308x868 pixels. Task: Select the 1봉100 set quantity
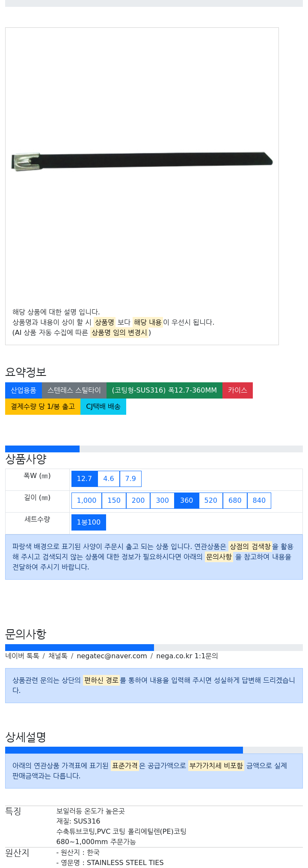89,522
